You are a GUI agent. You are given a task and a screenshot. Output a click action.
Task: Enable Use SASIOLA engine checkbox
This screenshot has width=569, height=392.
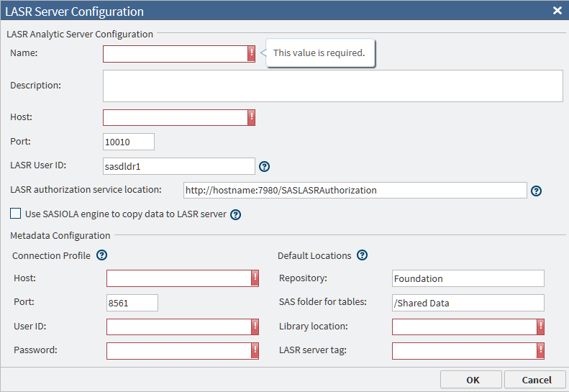click(x=15, y=214)
